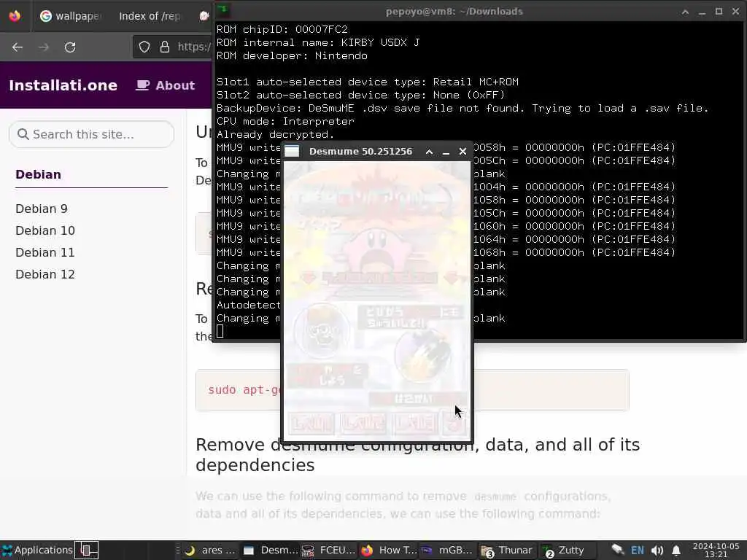Switch to the ares taskbar entry

(210, 550)
